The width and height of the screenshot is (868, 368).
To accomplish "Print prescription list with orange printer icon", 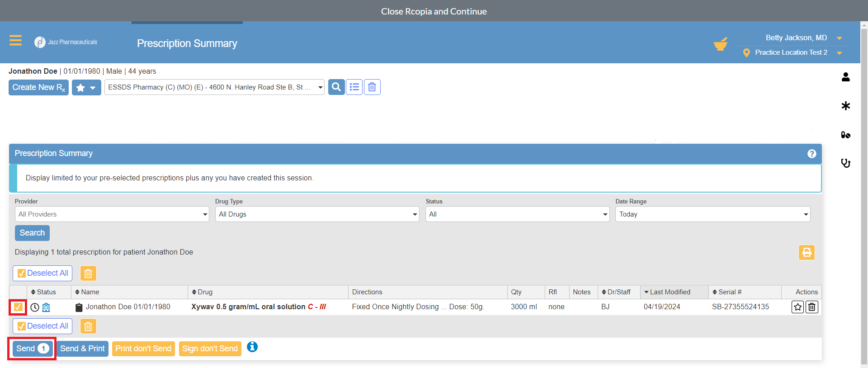I will (x=807, y=252).
